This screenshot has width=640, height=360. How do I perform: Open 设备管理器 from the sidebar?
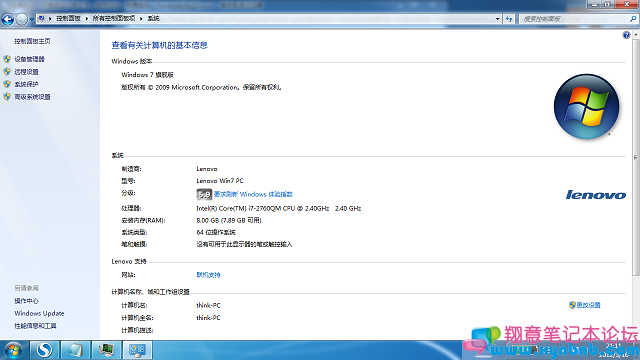[x=29, y=59]
